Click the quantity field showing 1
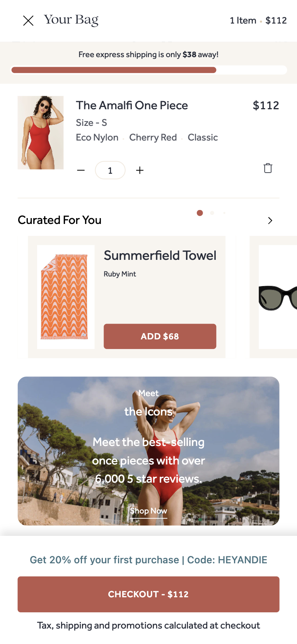Screen dimensions: 297x644 click(x=110, y=170)
